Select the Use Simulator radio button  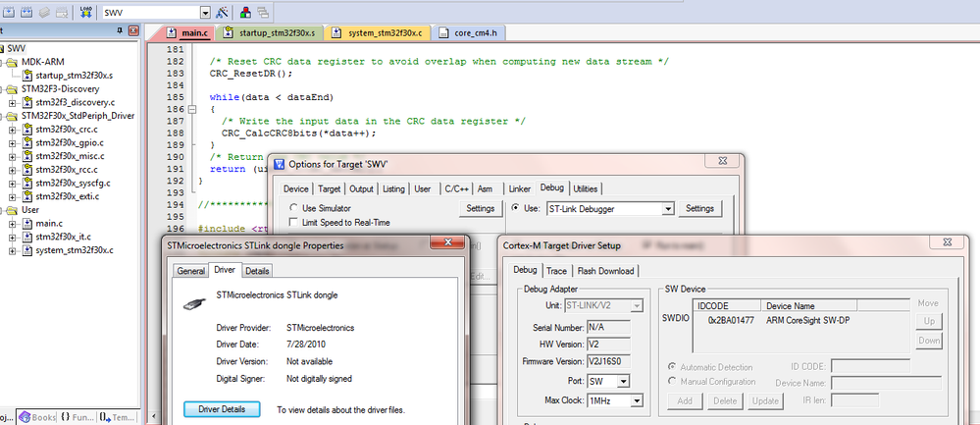293,208
